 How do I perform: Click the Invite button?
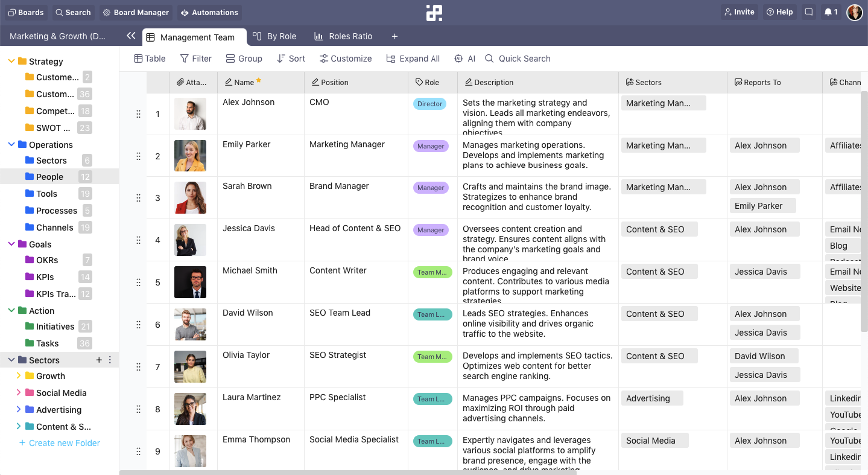click(x=739, y=11)
